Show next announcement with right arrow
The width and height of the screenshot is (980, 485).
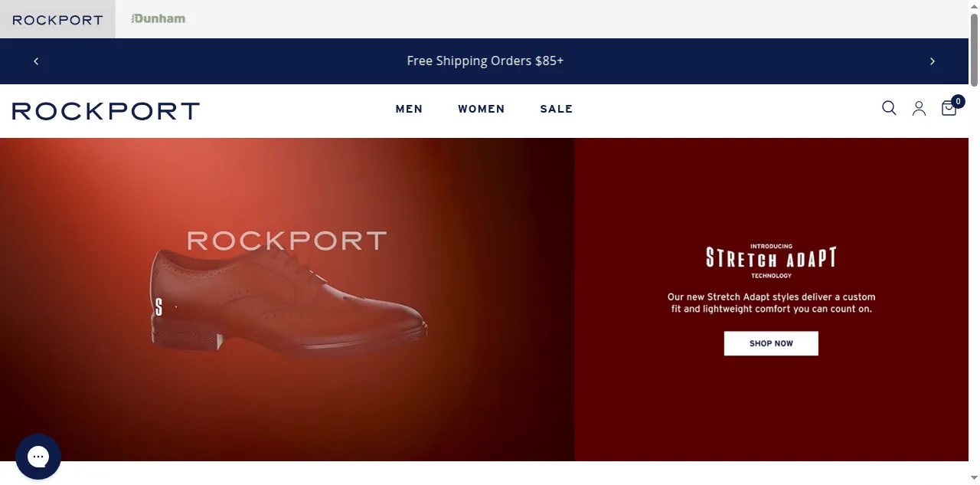point(933,61)
